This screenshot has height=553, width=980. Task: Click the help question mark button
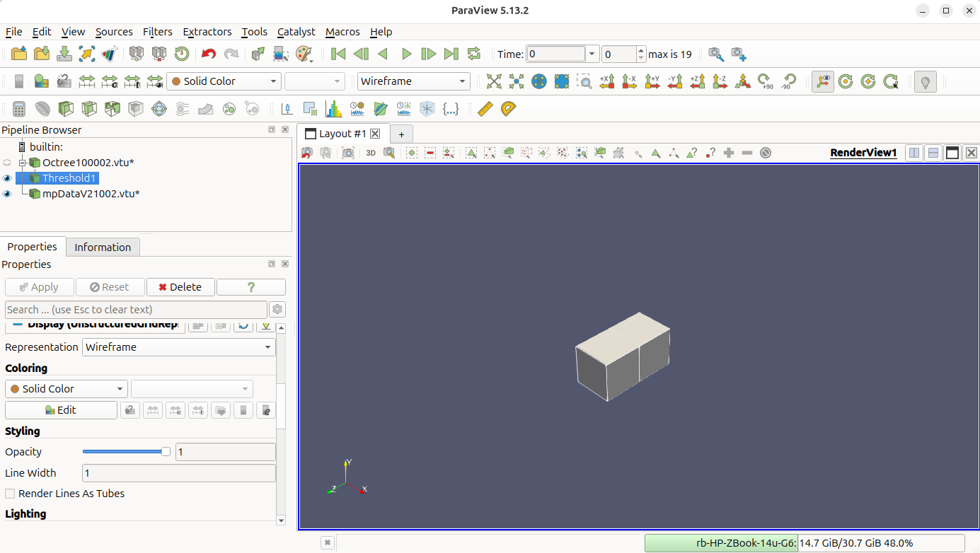251,287
